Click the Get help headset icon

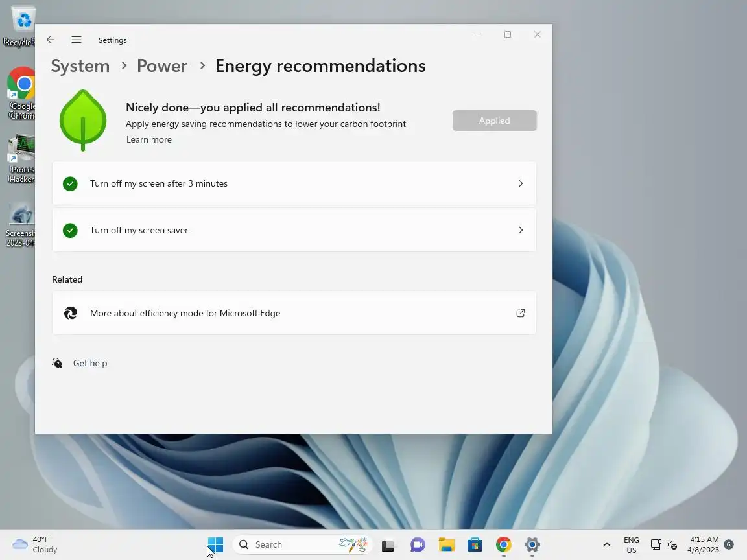point(57,364)
